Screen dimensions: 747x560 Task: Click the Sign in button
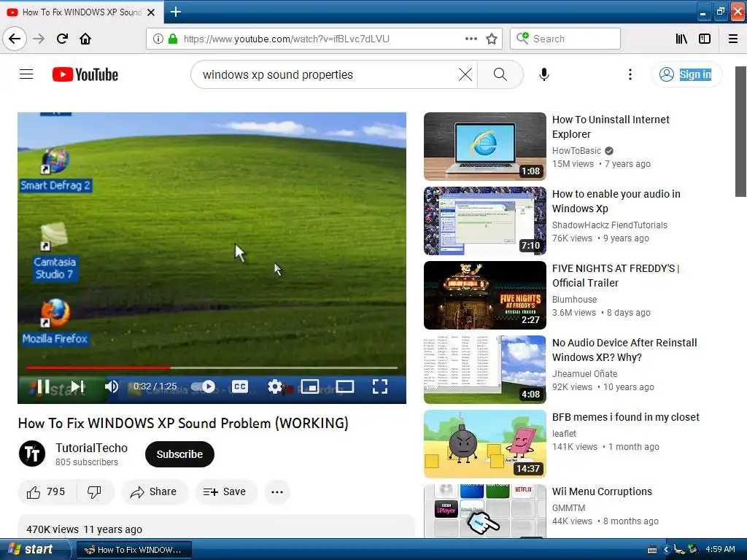point(686,74)
